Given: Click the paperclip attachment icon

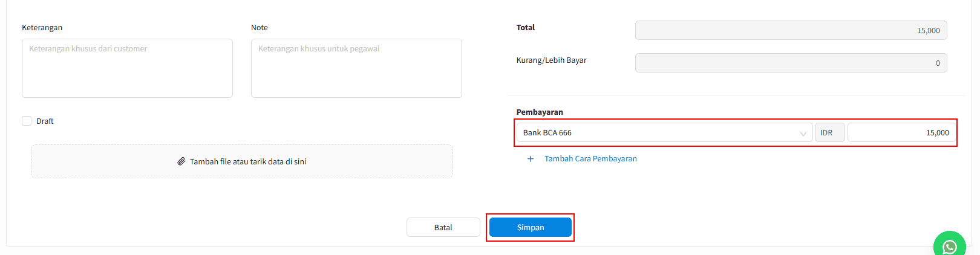Looking at the screenshot, I should (x=181, y=161).
